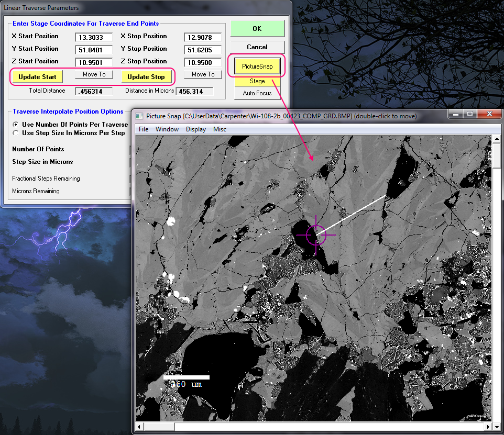Click the magenta crosshair stage position marker
The image size is (504, 435).
316,235
